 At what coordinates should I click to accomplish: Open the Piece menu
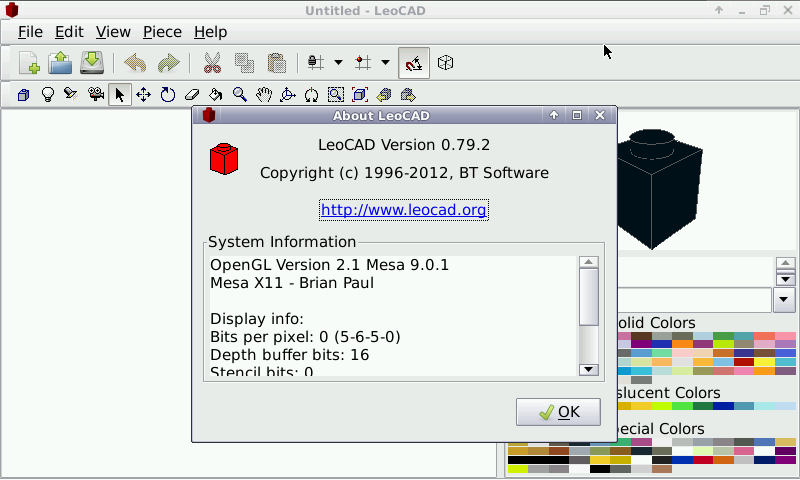coord(162,32)
